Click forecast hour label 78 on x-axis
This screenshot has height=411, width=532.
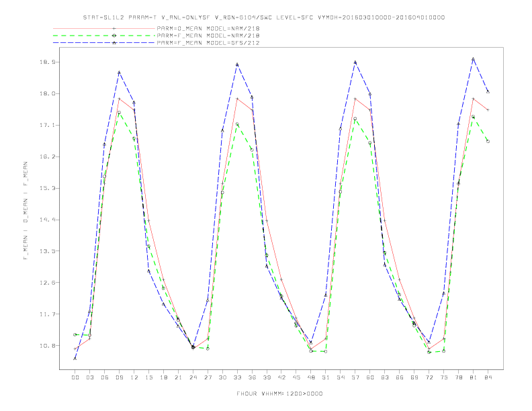458,377
